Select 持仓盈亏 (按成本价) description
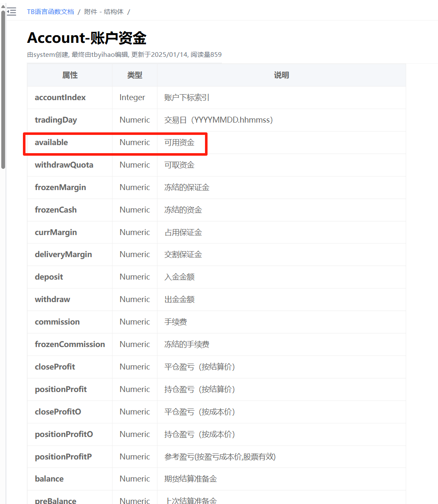The height and width of the screenshot is (504, 438). pos(200,434)
